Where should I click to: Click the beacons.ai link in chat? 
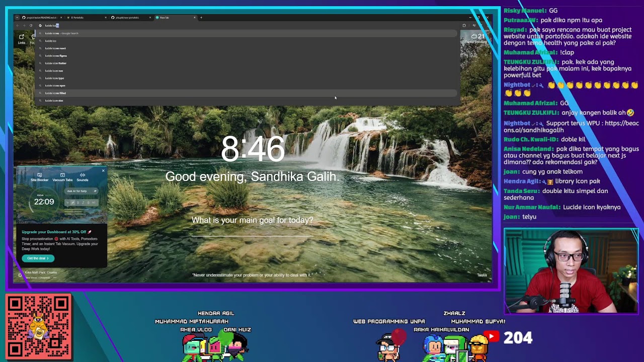pyautogui.click(x=572, y=127)
